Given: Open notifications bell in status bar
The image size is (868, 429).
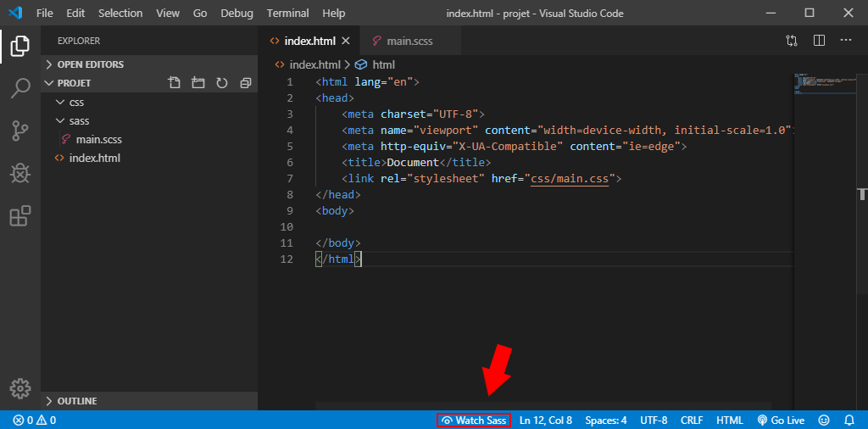Looking at the screenshot, I should coord(849,421).
